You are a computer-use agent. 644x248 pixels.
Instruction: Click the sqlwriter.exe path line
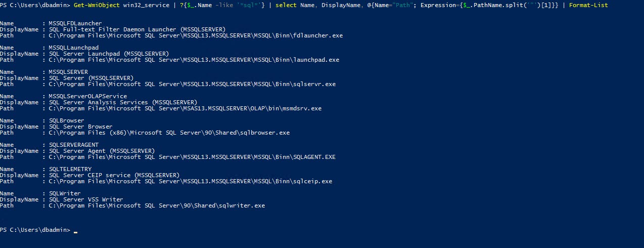[157, 205]
